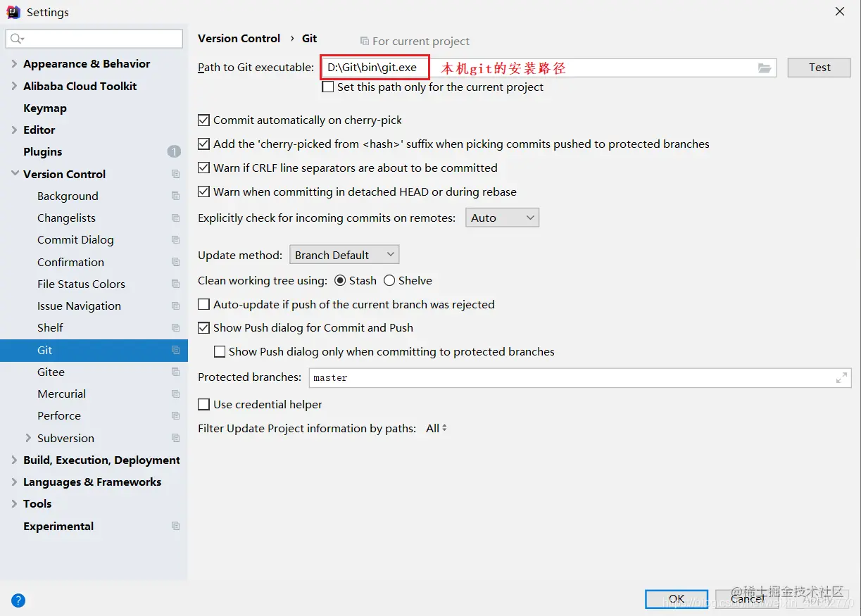Viewport: 861px width, 616px height.
Task: Click the project-level icon beside Experimental
Action: click(175, 526)
